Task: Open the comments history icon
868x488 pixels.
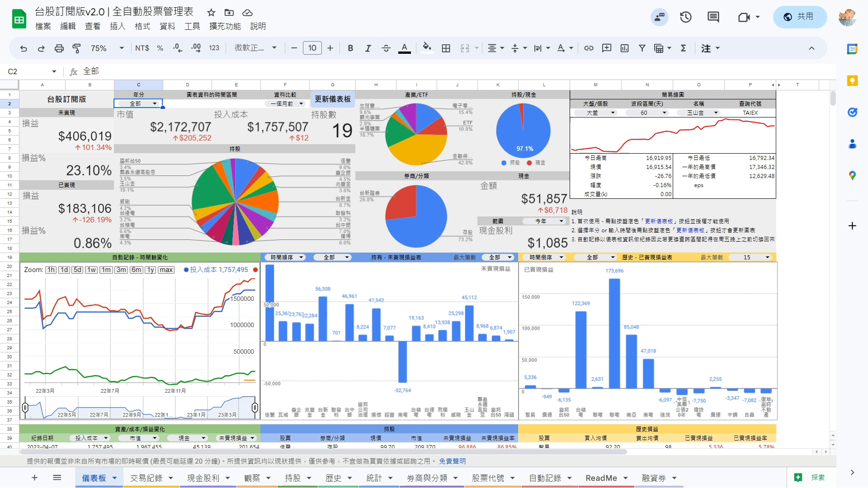Action: pyautogui.click(x=713, y=17)
